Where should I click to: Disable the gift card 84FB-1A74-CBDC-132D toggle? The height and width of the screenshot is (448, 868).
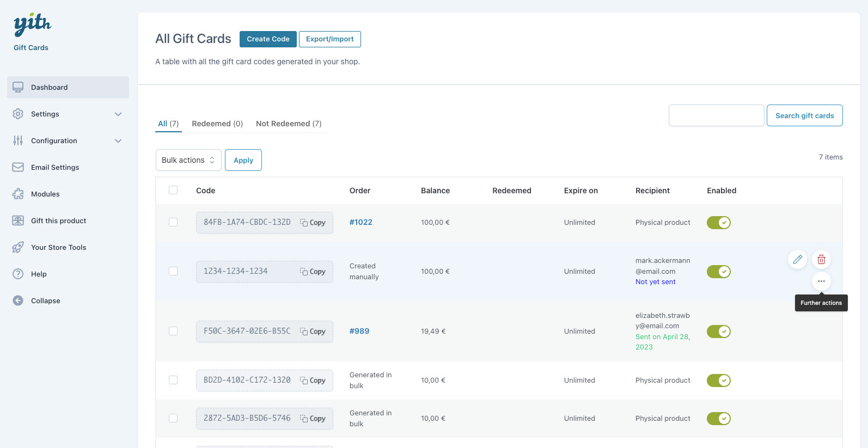pyautogui.click(x=718, y=223)
